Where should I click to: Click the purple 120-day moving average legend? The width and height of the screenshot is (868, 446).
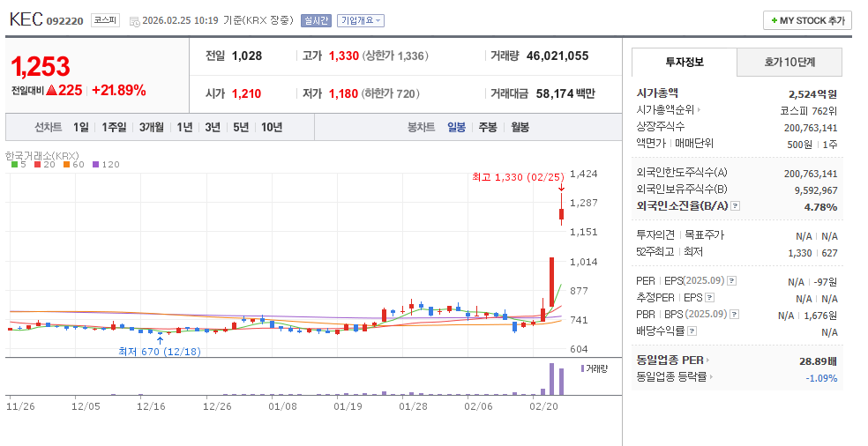pyautogui.click(x=106, y=164)
